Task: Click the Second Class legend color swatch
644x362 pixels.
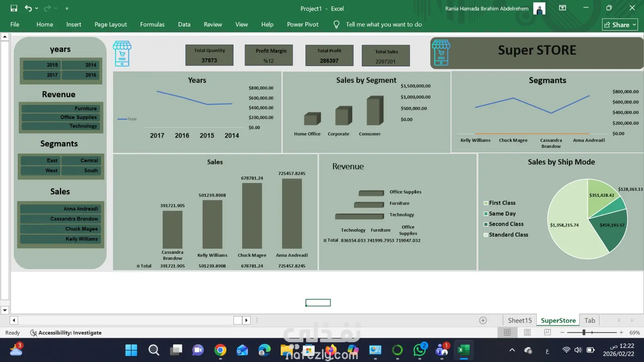Action: click(486, 224)
